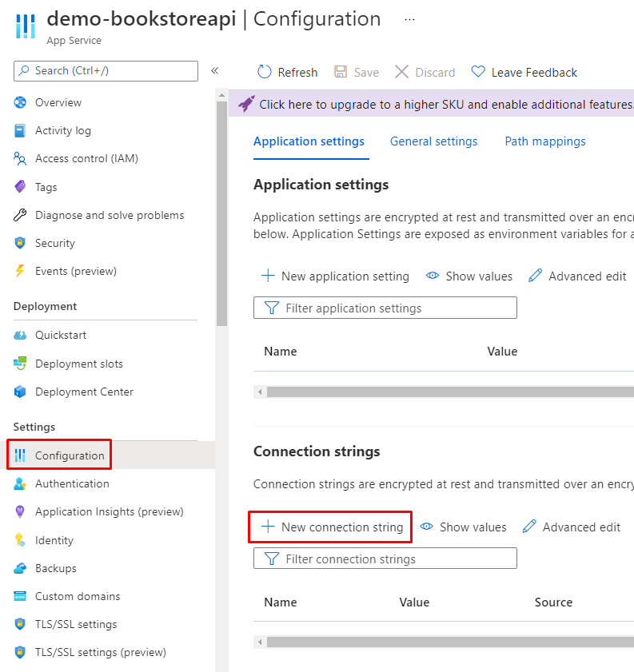Select Deployment slots in the sidebar
Viewport: 634px width, 672px height.
(x=79, y=364)
